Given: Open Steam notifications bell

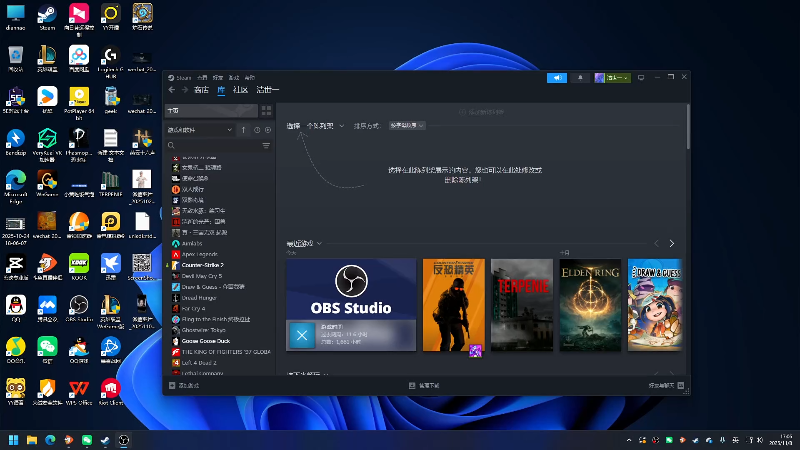Looking at the screenshot, I should point(580,78).
